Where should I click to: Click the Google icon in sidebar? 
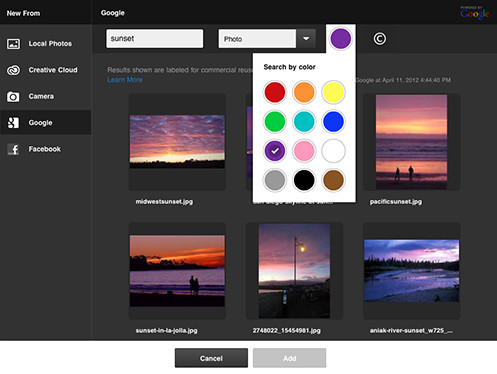[13, 123]
